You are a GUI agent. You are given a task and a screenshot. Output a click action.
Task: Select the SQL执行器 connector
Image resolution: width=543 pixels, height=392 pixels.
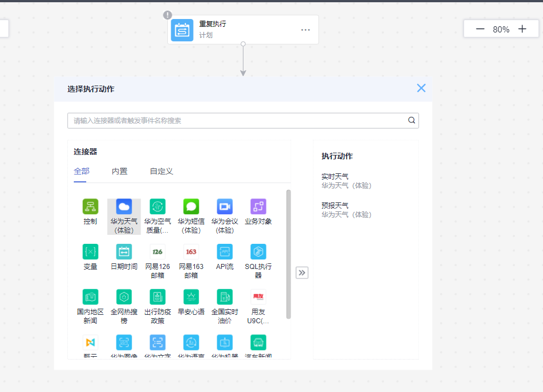click(258, 262)
